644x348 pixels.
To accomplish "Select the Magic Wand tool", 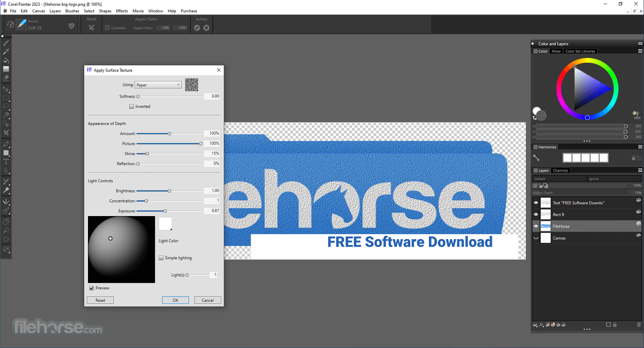I will pos(6,115).
